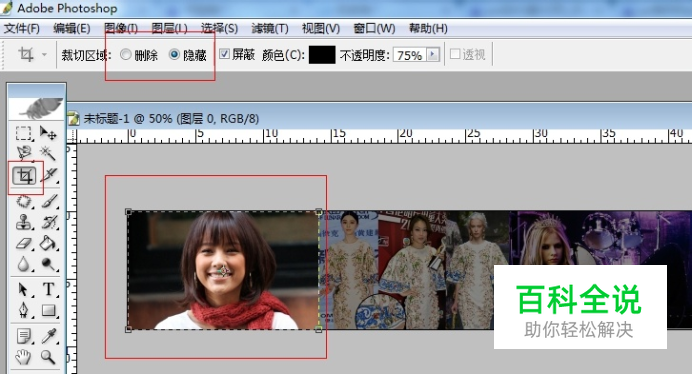
Task: Click the 颜色(C) label
Action: [x=283, y=55]
